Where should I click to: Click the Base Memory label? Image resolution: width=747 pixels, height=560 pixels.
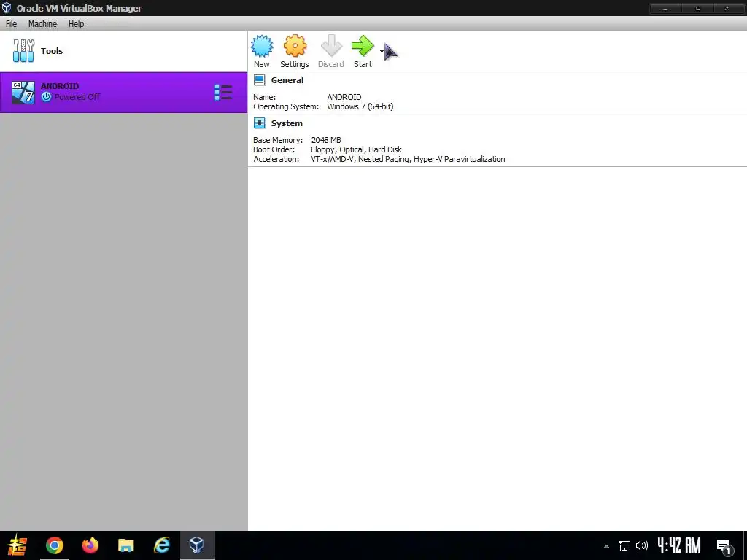click(278, 140)
